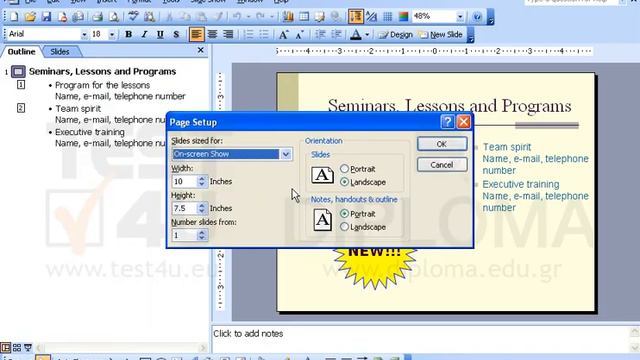Open the Font size dropdown arrow
The height and width of the screenshot is (360, 640).
pyautogui.click(x=112, y=34)
